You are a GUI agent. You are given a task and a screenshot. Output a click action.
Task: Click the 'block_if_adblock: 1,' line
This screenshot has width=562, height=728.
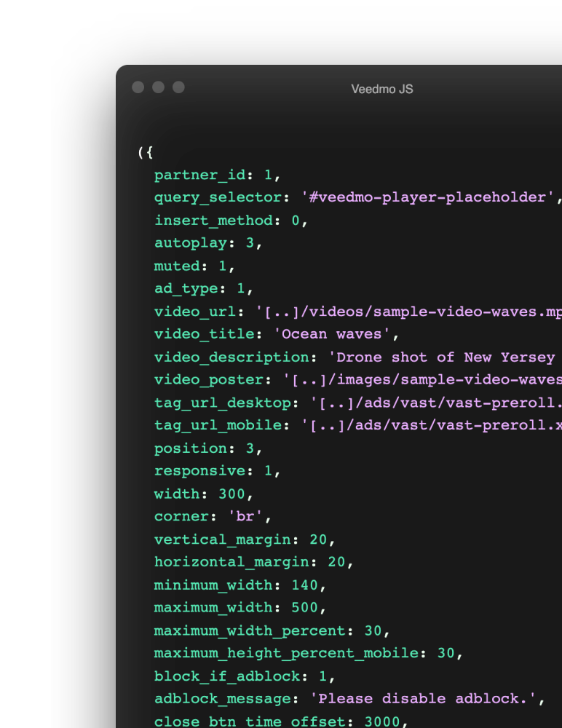point(245,676)
